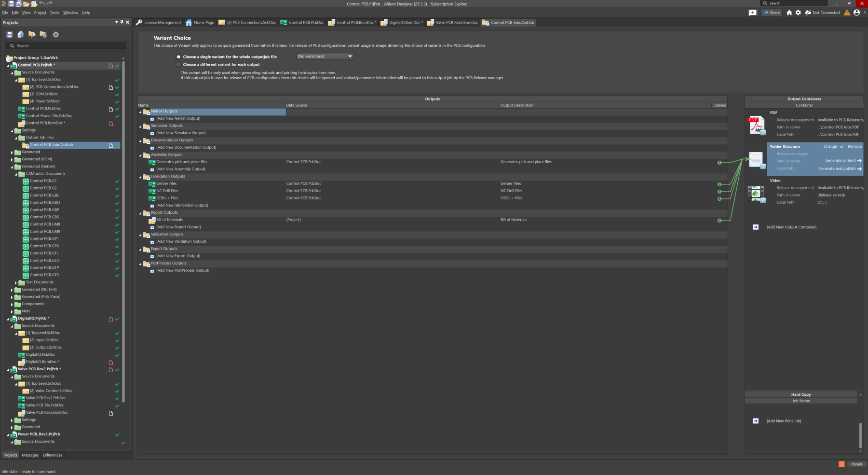Click the Share button
868x475 pixels.
click(x=772, y=13)
